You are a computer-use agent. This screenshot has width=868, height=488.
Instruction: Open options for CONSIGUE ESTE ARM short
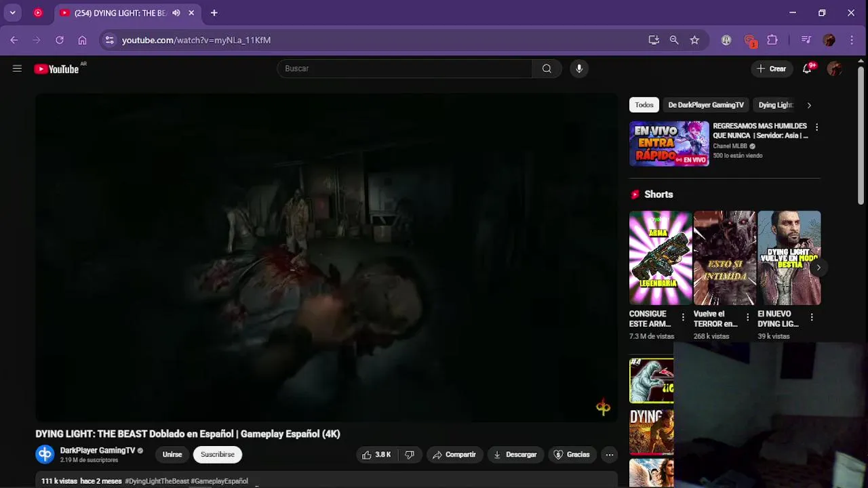[x=683, y=317]
